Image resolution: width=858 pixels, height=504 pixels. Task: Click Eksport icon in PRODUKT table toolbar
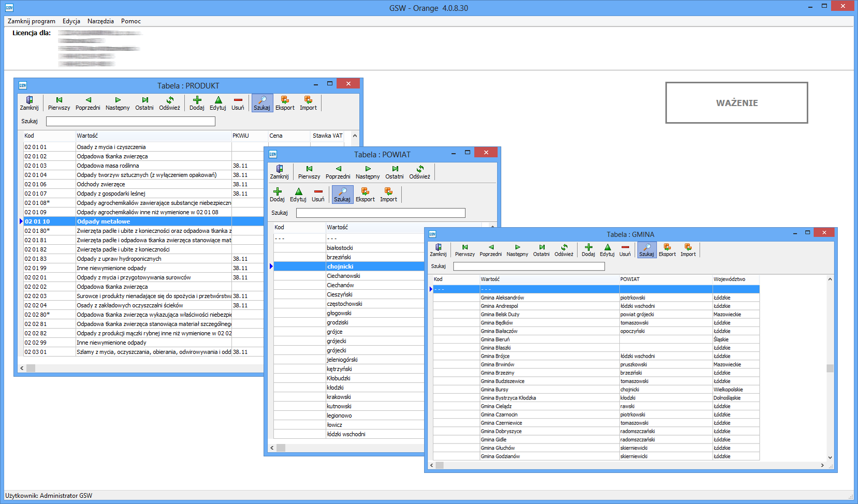pos(285,103)
